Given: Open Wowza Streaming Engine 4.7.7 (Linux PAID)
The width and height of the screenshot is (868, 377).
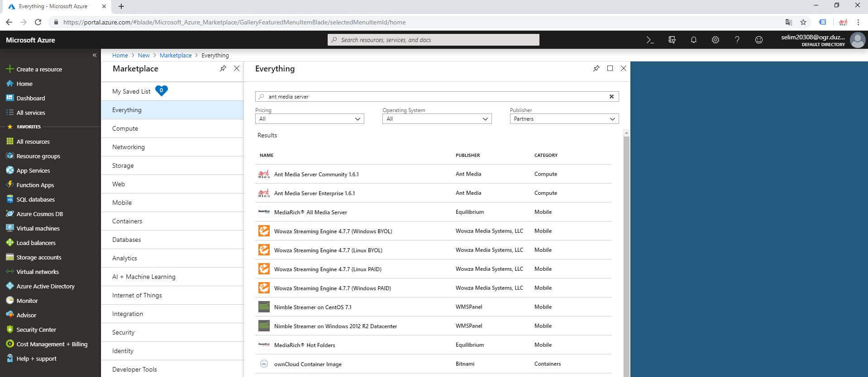Looking at the screenshot, I should tap(328, 269).
